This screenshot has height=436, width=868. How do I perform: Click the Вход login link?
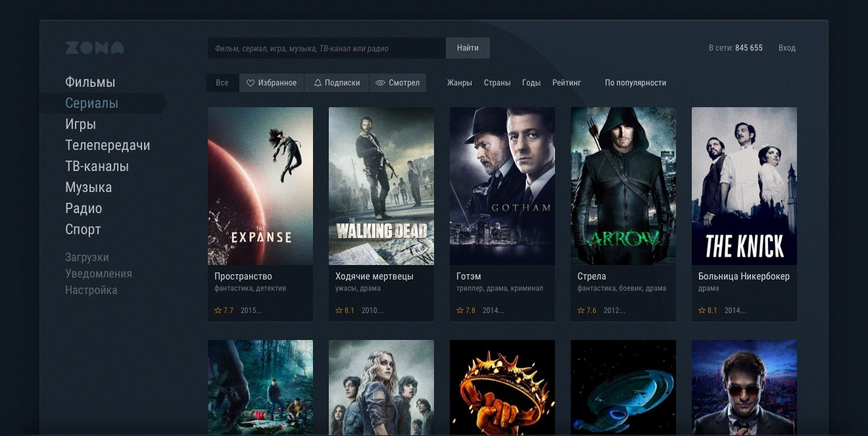coord(786,48)
